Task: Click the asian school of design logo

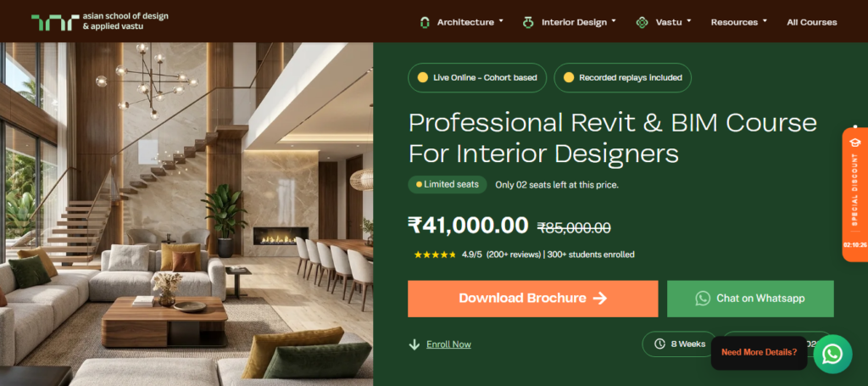Action: pos(100,21)
